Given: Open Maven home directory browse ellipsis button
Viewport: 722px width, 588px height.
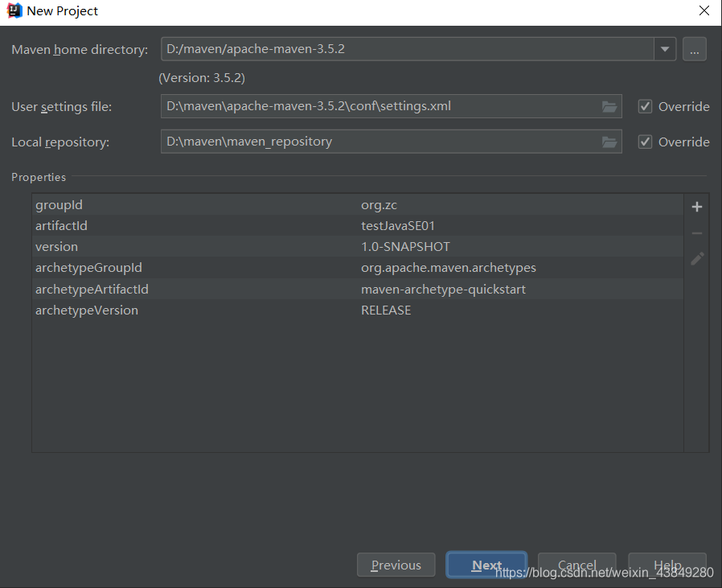Looking at the screenshot, I should pos(695,49).
